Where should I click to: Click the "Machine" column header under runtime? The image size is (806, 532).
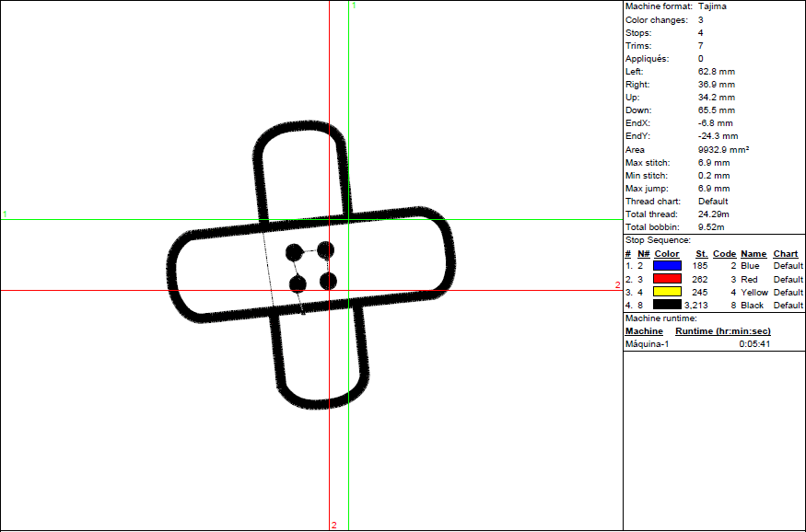pyautogui.click(x=644, y=330)
